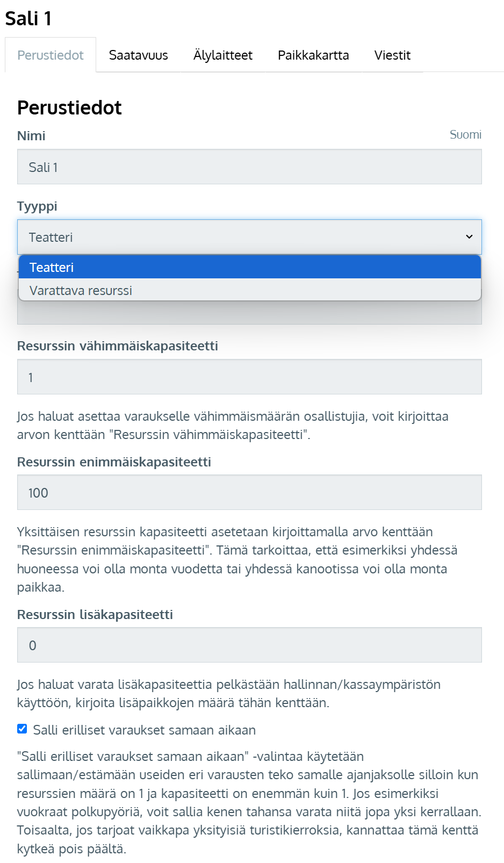The image size is (504, 863).
Task: Go to the Paikkakartta tab
Action: (313, 55)
